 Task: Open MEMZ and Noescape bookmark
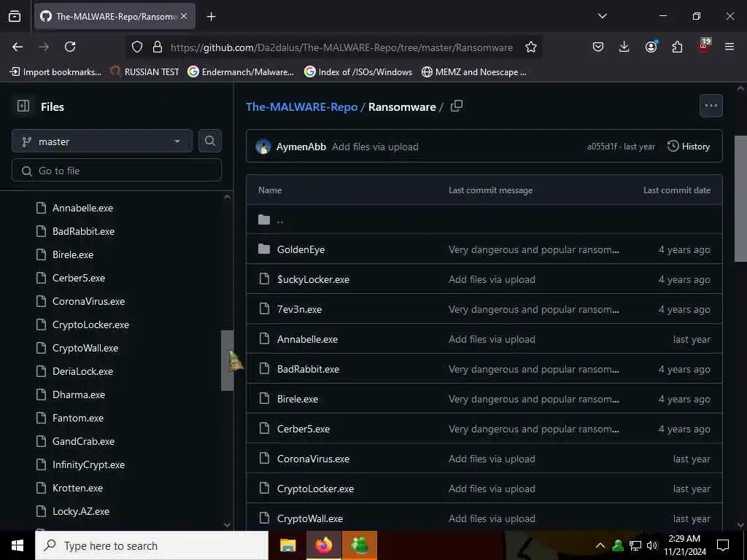tap(474, 72)
